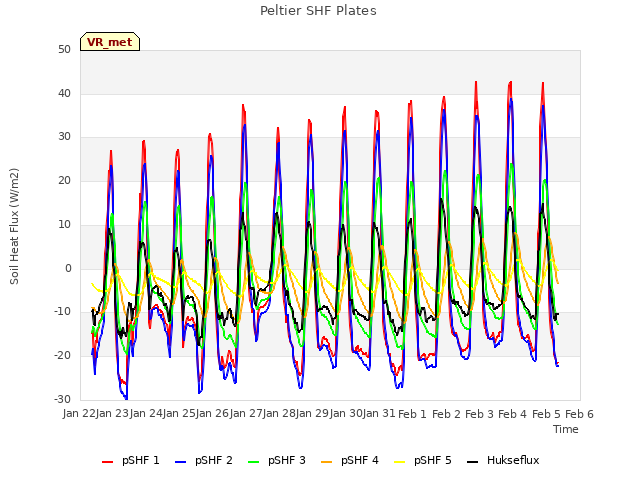
Task: Click the black Hukseflux legend swatch
Action: (x=473, y=462)
